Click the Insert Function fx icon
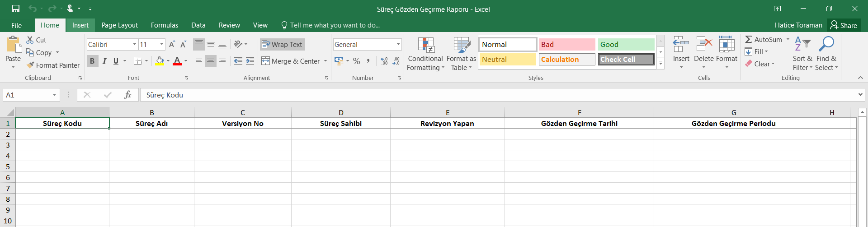This screenshot has height=227, width=868. coord(127,95)
